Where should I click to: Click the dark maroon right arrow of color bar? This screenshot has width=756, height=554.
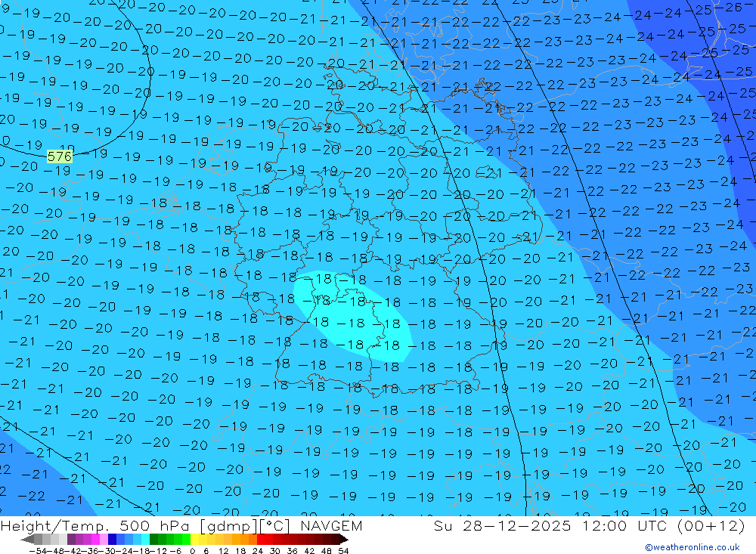(x=344, y=540)
